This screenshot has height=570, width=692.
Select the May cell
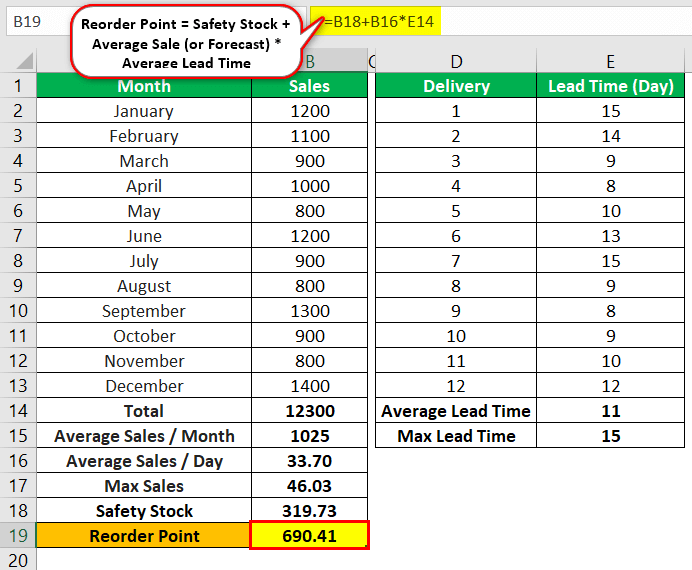(144, 211)
